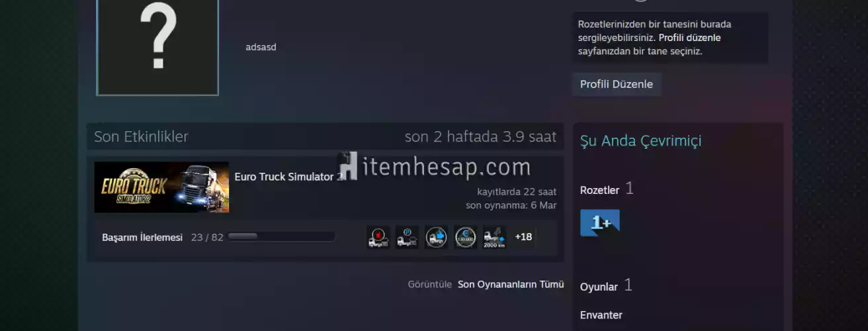868x331 pixels.
Task: Click the euro 130.000 achievement icon
Action: [x=465, y=237]
